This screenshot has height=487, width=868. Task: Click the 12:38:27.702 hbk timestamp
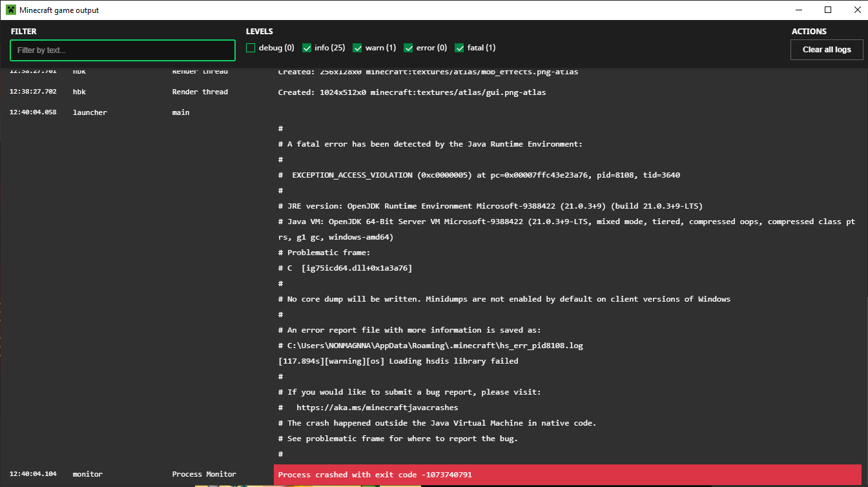click(x=33, y=92)
